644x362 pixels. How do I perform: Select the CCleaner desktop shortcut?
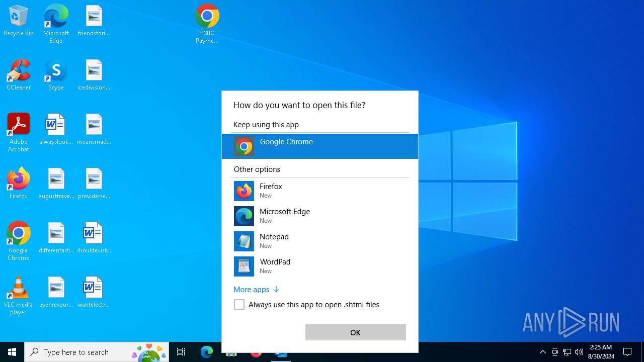[x=19, y=75]
